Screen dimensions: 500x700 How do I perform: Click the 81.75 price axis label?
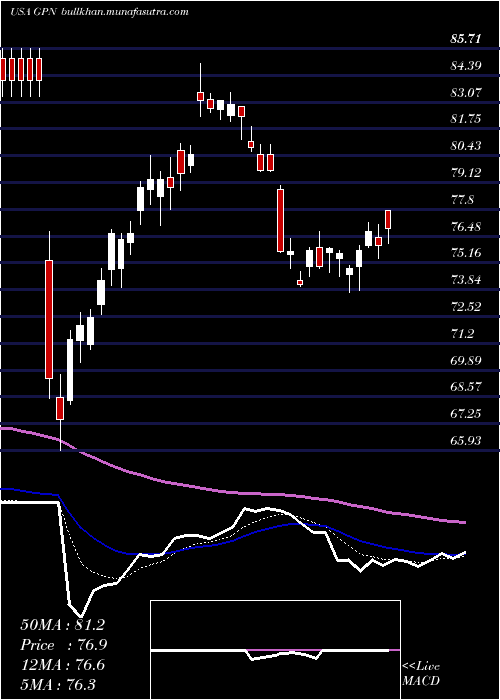(x=466, y=119)
